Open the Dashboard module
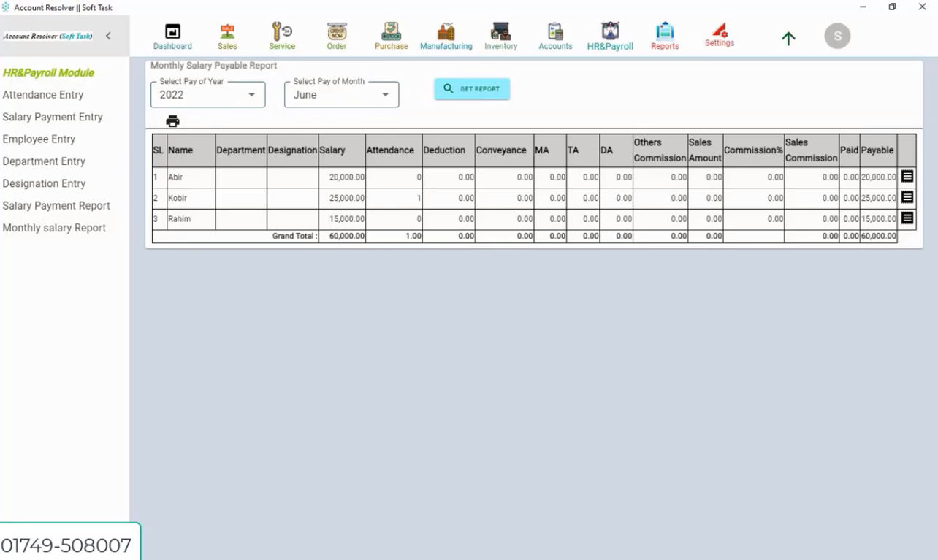Image resolution: width=938 pixels, height=560 pixels. [172, 35]
